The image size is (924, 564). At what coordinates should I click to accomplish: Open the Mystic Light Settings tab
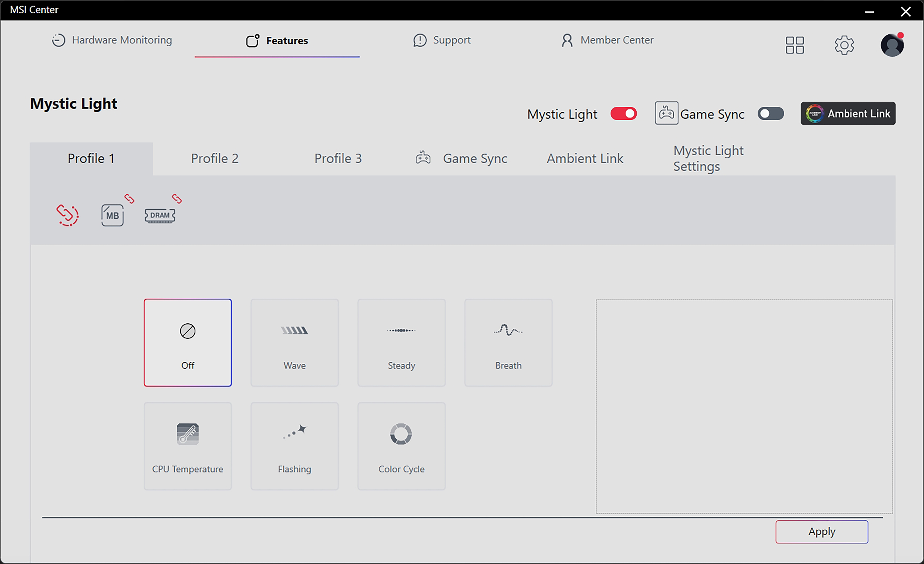pyautogui.click(x=708, y=159)
